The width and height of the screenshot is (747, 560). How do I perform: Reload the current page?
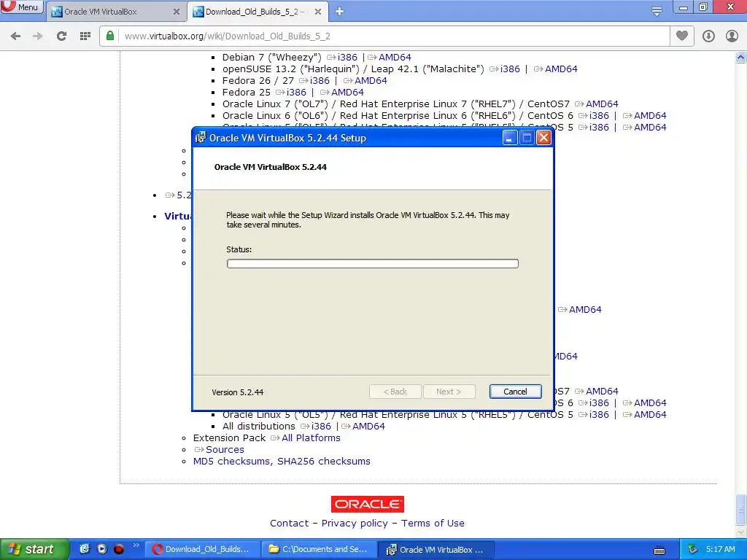click(61, 36)
